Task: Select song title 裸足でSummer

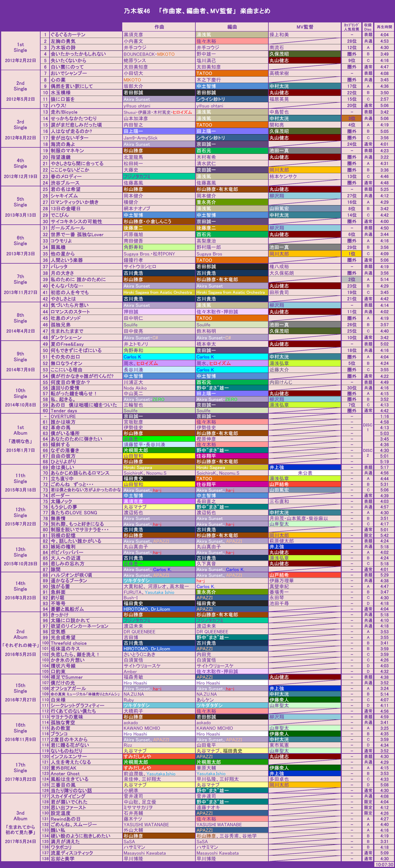Action: coord(66,677)
